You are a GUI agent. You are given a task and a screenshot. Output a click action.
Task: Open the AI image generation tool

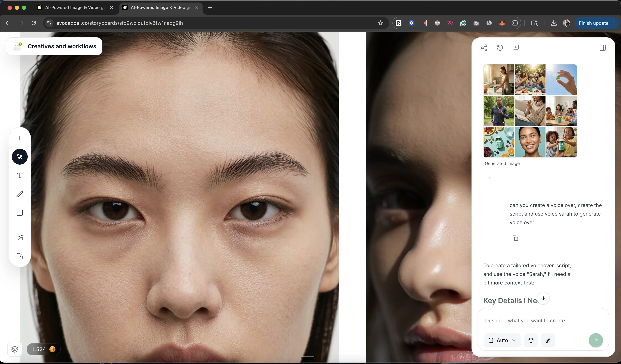click(20, 237)
